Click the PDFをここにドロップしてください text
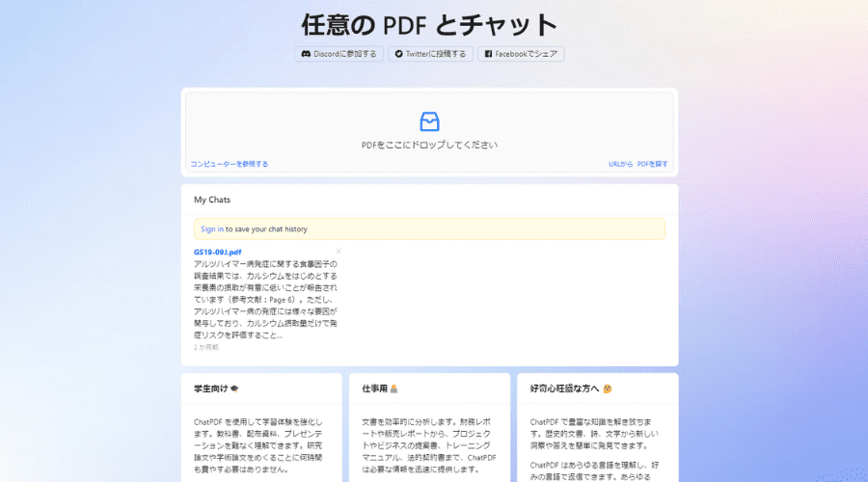This screenshot has height=482, width=868. click(x=429, y=145)
